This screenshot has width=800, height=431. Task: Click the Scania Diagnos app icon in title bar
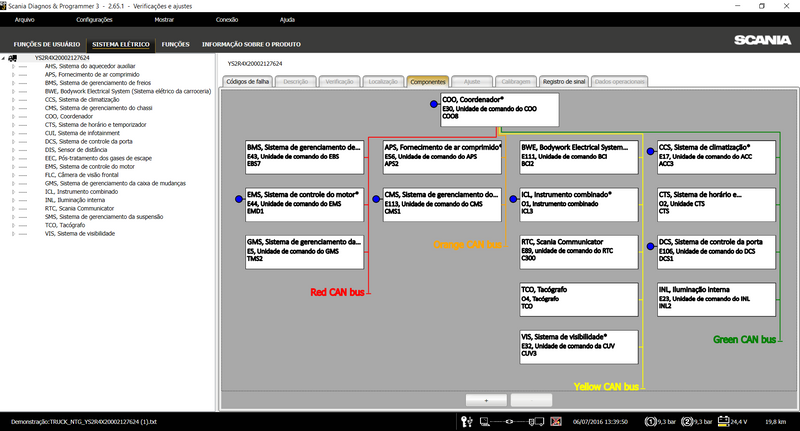[x=4, y=6]
